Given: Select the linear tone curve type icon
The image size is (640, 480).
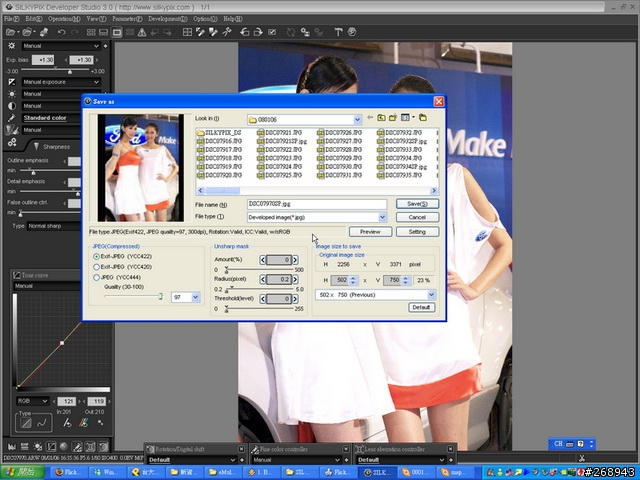Looking at the screenshot, I should [x=26, y=423].
